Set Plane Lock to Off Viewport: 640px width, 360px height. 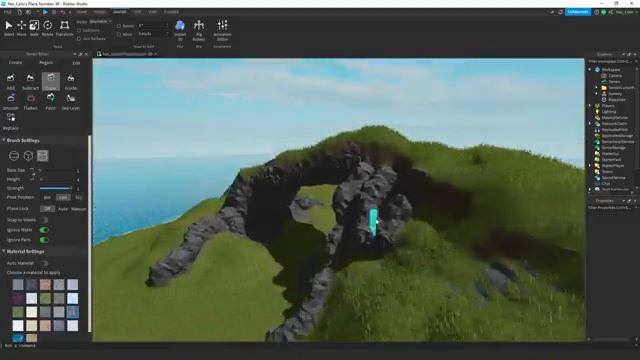tap(47, 209)
